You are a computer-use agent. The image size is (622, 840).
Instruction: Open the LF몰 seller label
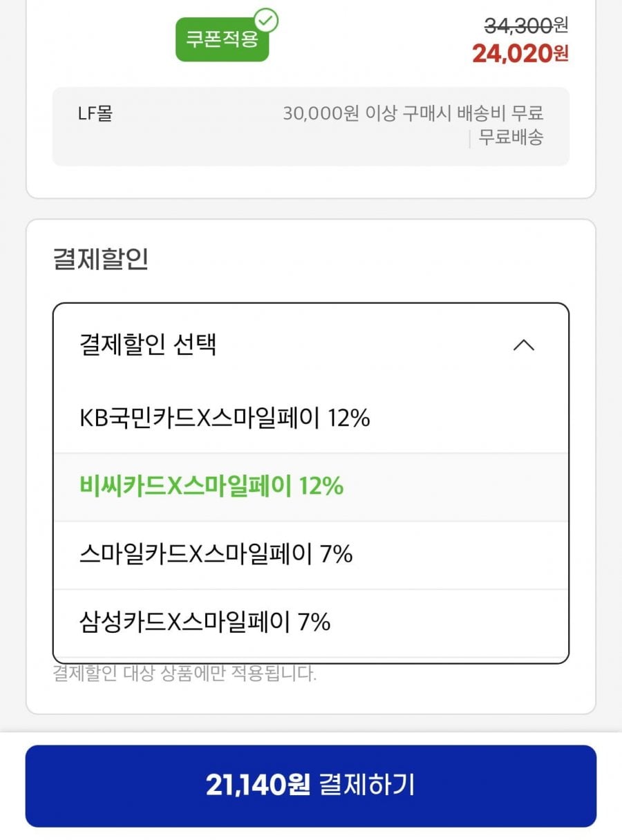(95, 113)
